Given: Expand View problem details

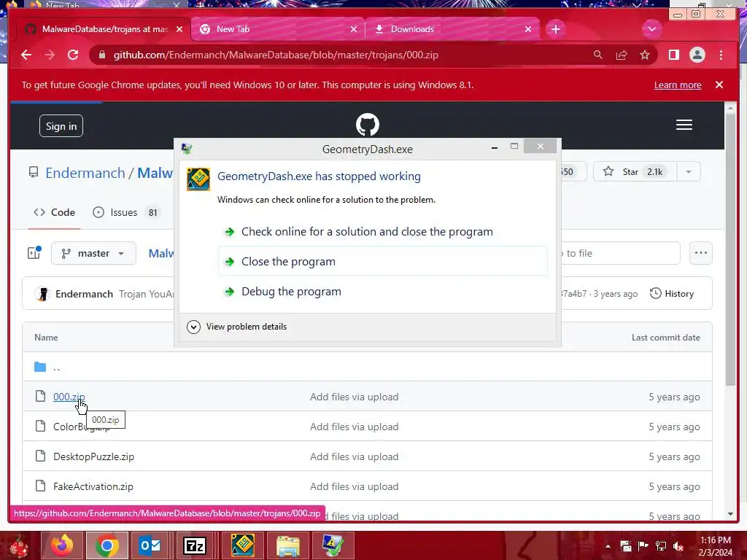Looking at the screenshot, I should (237, 327).
